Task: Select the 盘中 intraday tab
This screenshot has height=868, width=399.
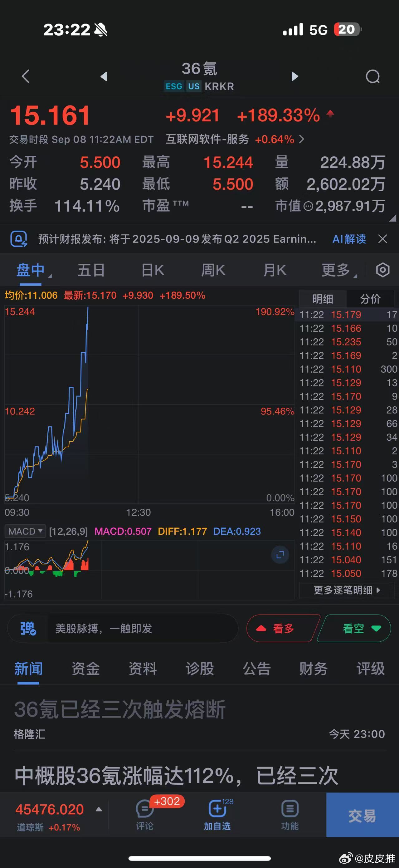Action: [x=31, y=270]
